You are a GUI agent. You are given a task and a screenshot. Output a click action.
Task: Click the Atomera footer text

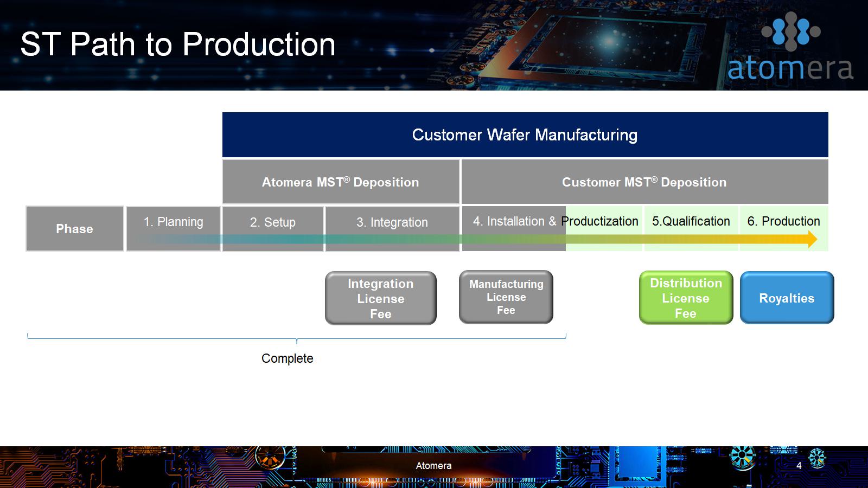click(433, 466)
